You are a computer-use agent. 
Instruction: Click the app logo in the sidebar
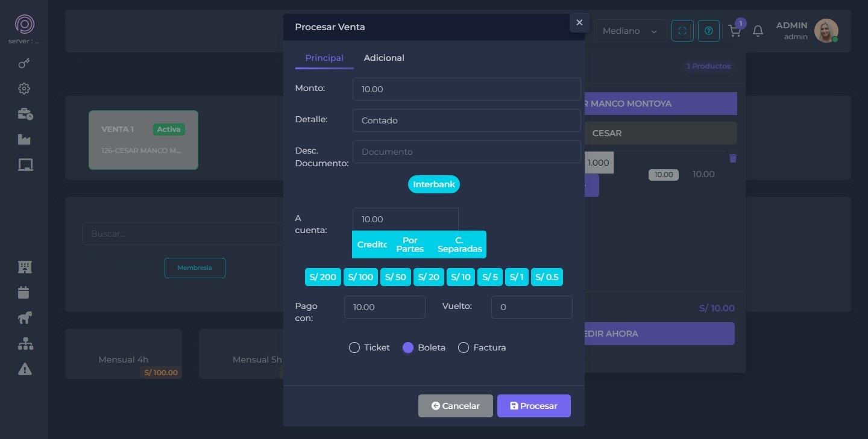pos(24,24)
